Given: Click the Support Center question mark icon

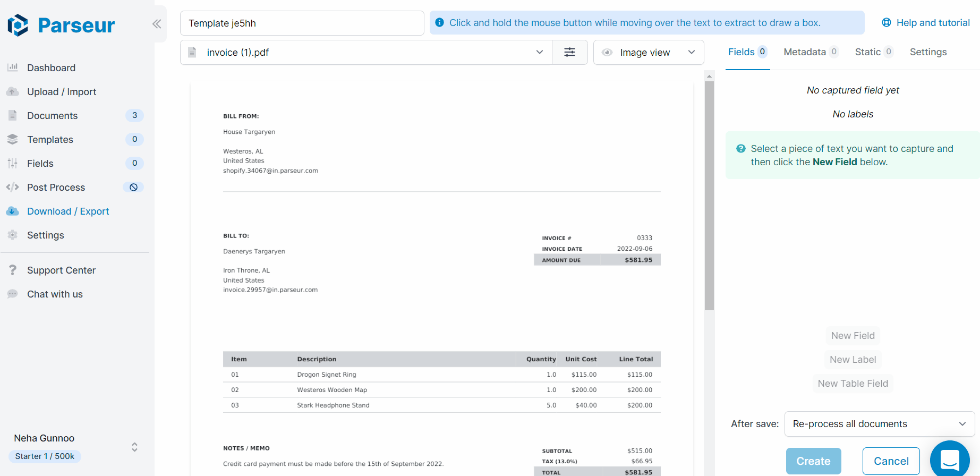Looking at the screenshot, I should click(13, 270).
